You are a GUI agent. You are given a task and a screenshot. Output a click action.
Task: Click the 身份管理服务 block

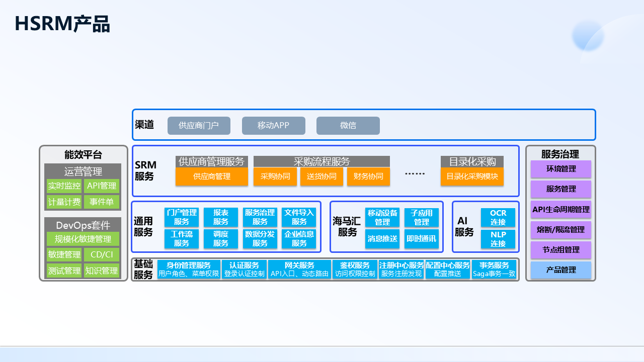[189, 269]
